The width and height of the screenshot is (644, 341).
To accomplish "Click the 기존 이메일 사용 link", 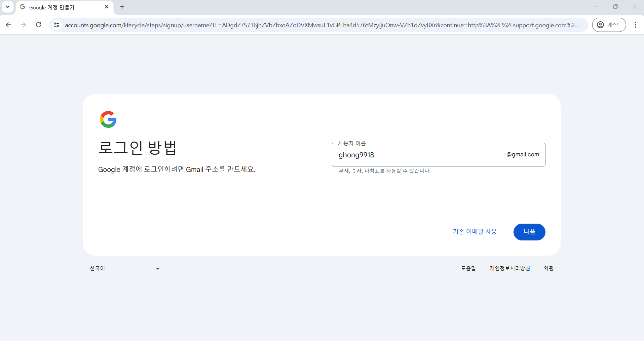I will coord(475,231).
